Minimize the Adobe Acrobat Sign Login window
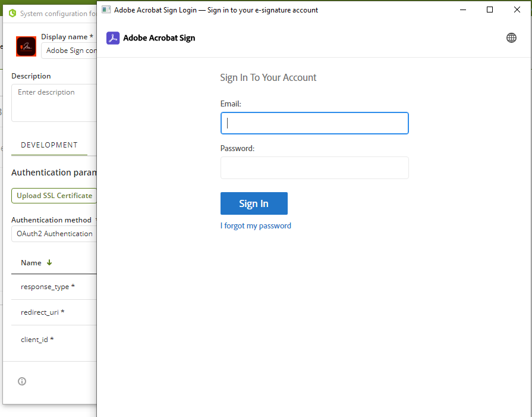This screenshot has height=417, width=532. 463,10
